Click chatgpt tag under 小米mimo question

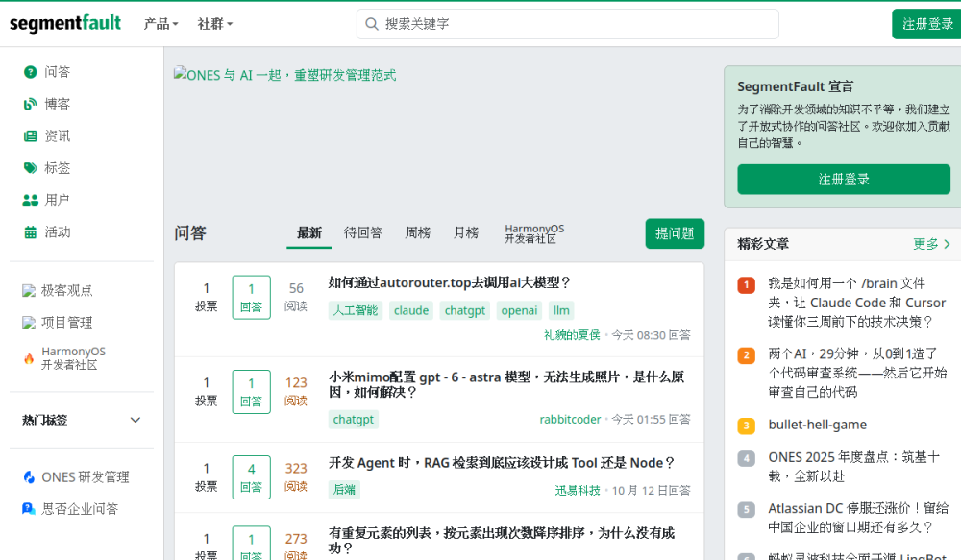click(x=353, y=420)
